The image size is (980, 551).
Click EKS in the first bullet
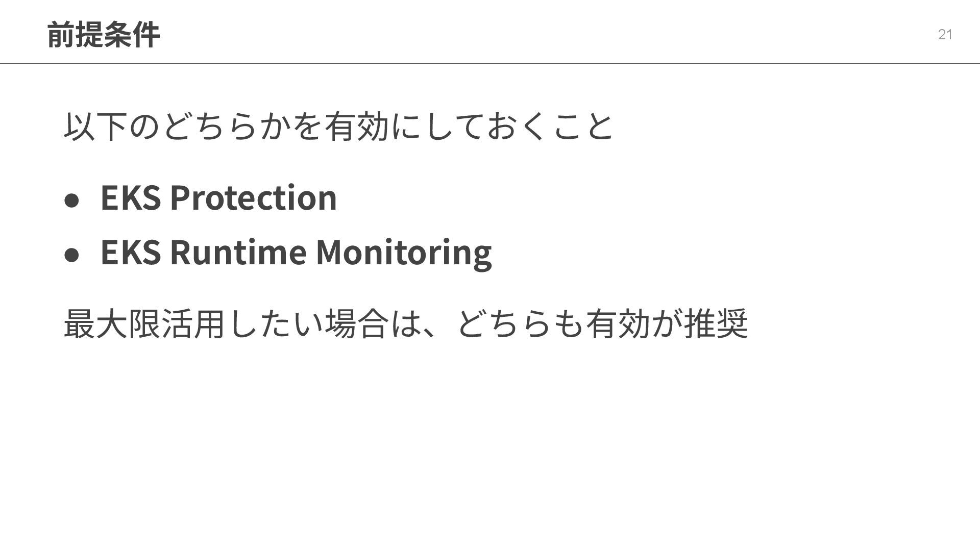131,197
